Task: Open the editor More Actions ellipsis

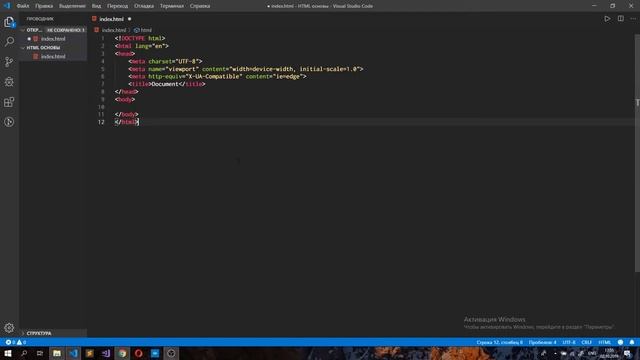Action: point(633,19)
